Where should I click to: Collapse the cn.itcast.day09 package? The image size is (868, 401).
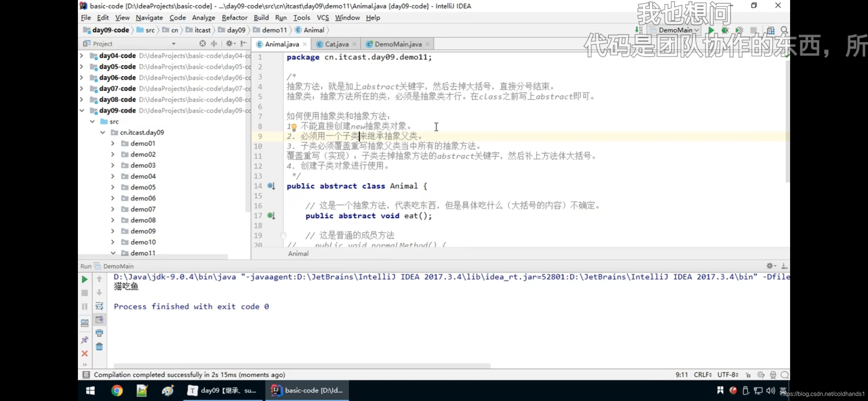(x=102, y=133)
